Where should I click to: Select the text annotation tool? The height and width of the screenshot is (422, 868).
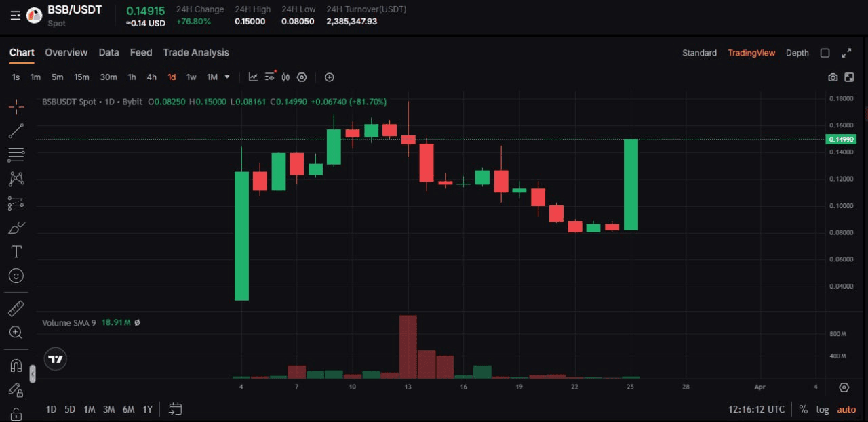coord(16,252)
